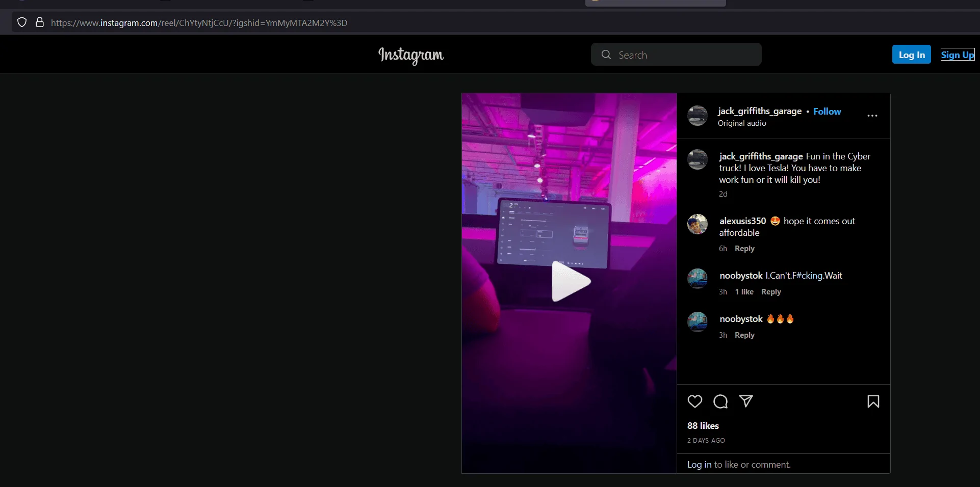Open noobystok avatar on fire emoji comment
The image size is (980, 487).
pyautogui.click(x=697, y=322)
